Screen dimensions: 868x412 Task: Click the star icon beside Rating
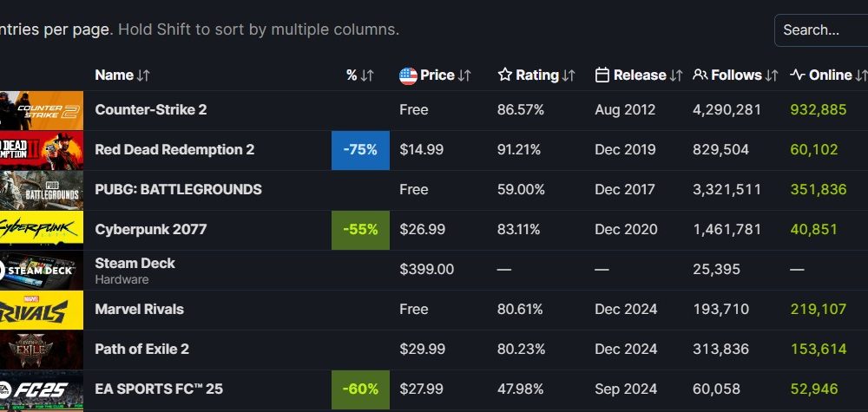[504, 75]
